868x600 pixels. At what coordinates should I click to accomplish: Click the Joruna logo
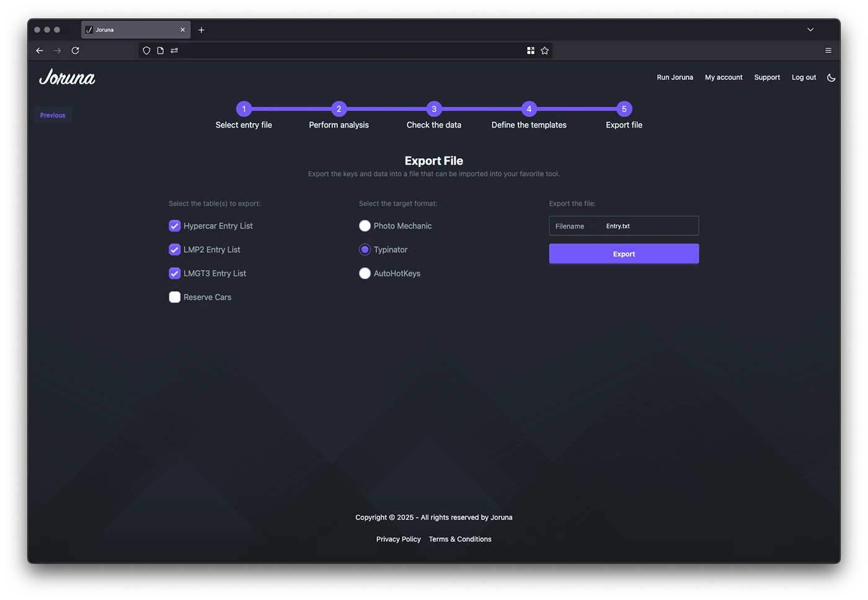tap(67, 77)
